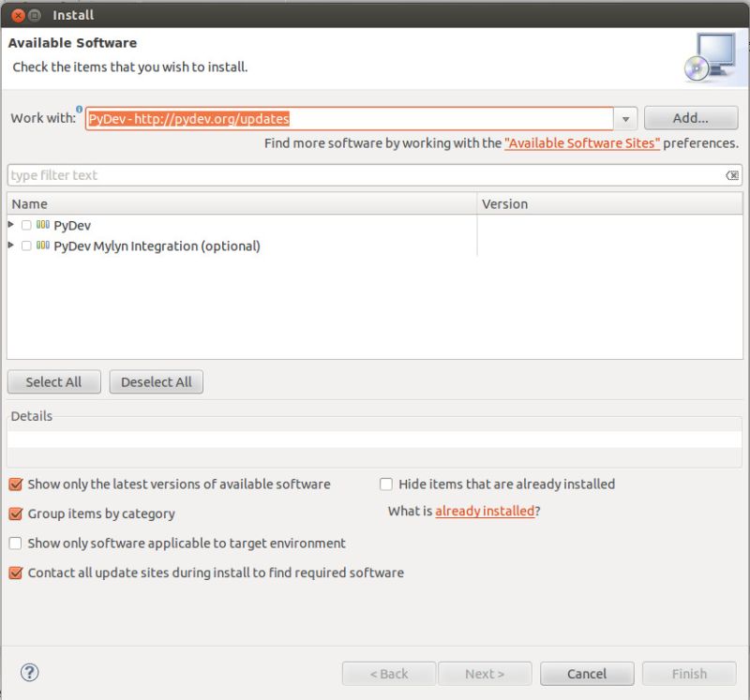Screen dimensions: 750x700
Task: Click the Add... button
Action: tap(691, 118)
